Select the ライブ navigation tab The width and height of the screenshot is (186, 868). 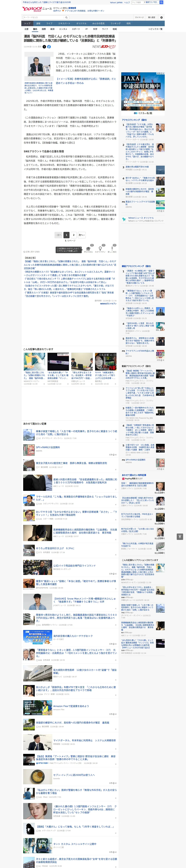point(49,24)
